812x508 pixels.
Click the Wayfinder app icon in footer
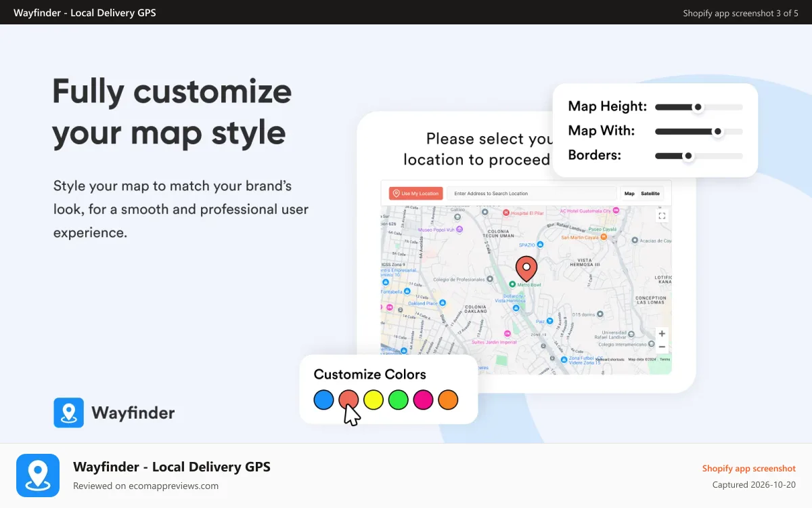click(x=37, y=475)
